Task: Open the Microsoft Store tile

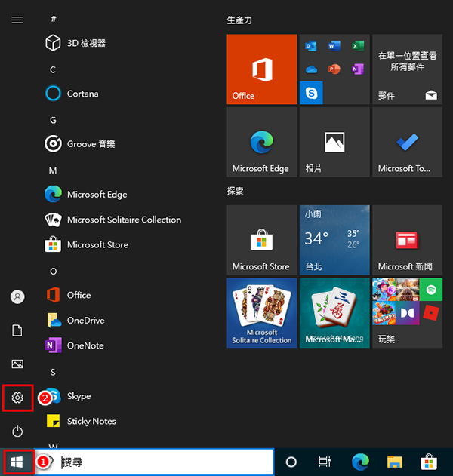Action: pos(261,240)
